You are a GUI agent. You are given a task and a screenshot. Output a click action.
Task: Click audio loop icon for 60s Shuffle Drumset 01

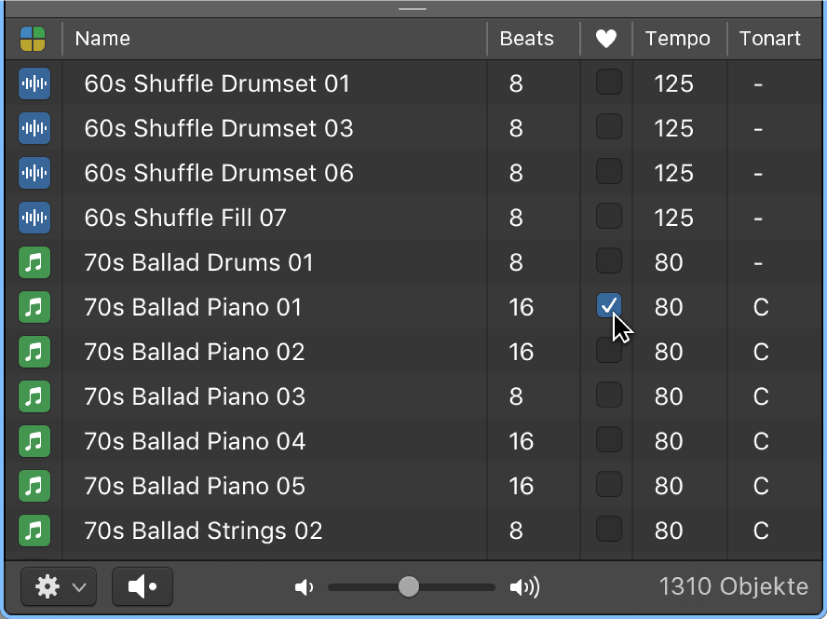[x=35, y=83]
